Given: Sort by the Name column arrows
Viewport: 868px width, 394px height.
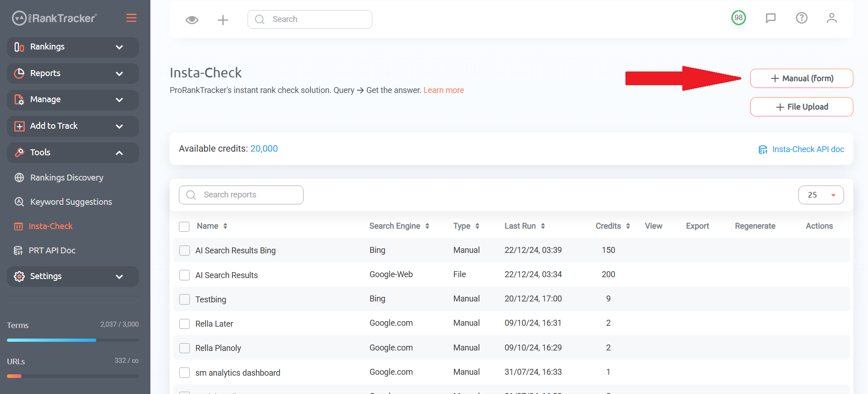Looking at the screenshot, I should coord(225,226).
